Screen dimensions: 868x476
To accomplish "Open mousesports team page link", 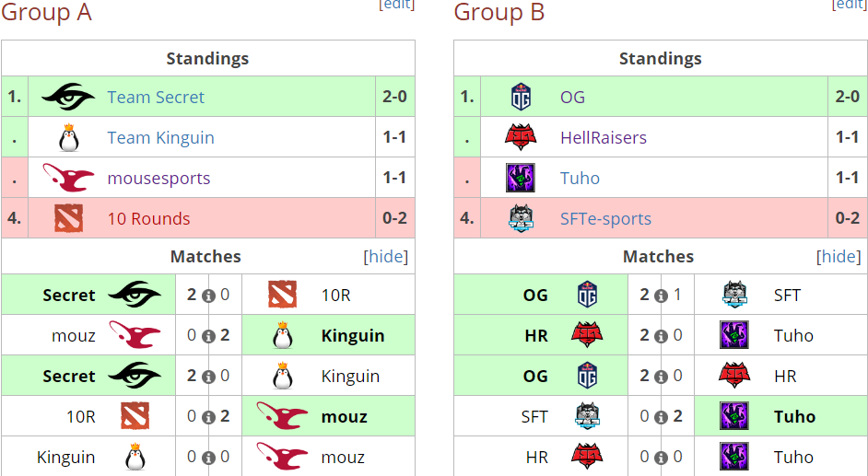I will pos(158,179).
